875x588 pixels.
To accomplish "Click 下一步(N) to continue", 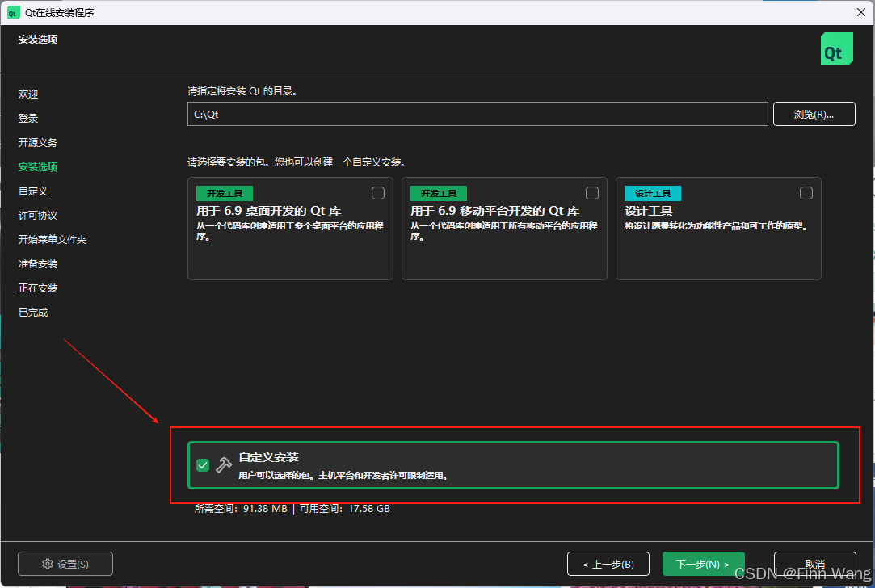I will click(703, 564).
